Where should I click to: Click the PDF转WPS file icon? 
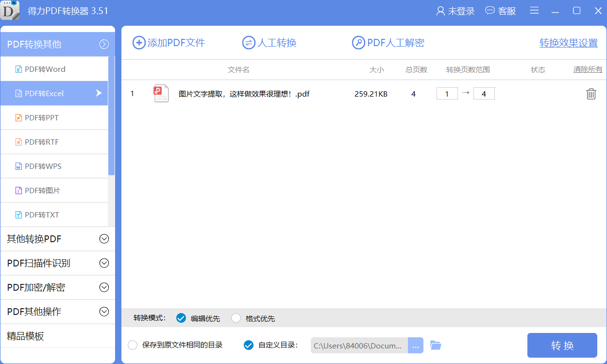tap(18, 166)
